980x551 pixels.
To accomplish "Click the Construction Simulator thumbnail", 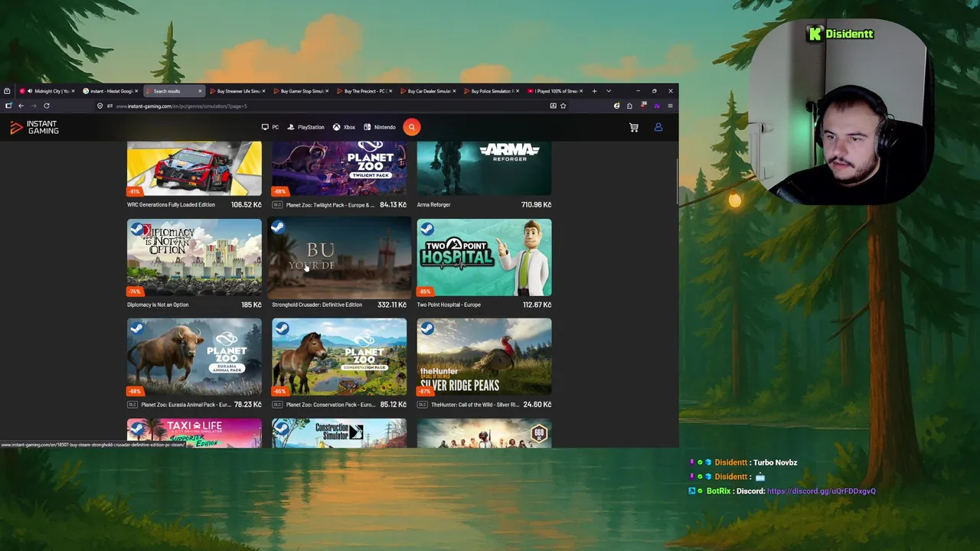I will coord(339,433).
